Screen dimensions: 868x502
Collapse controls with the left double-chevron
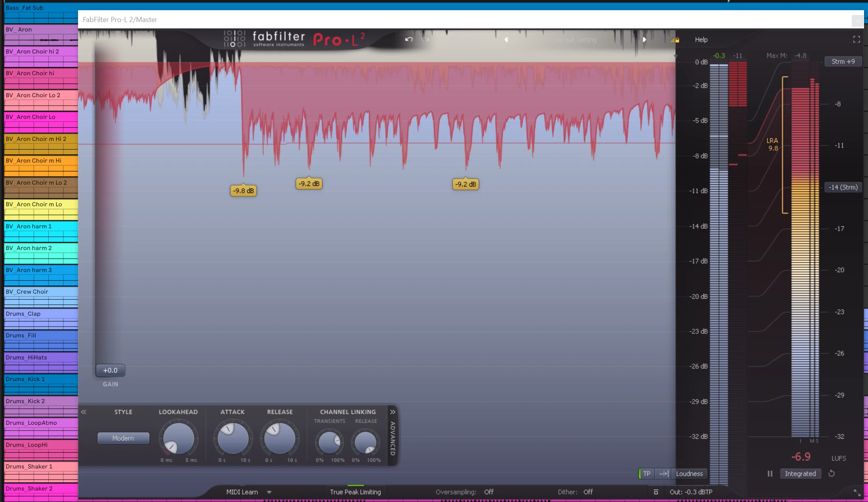point(84,412)
